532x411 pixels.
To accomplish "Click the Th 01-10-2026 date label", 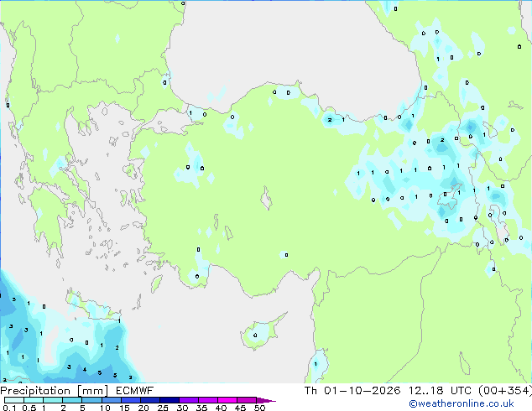I will point(352,391).
